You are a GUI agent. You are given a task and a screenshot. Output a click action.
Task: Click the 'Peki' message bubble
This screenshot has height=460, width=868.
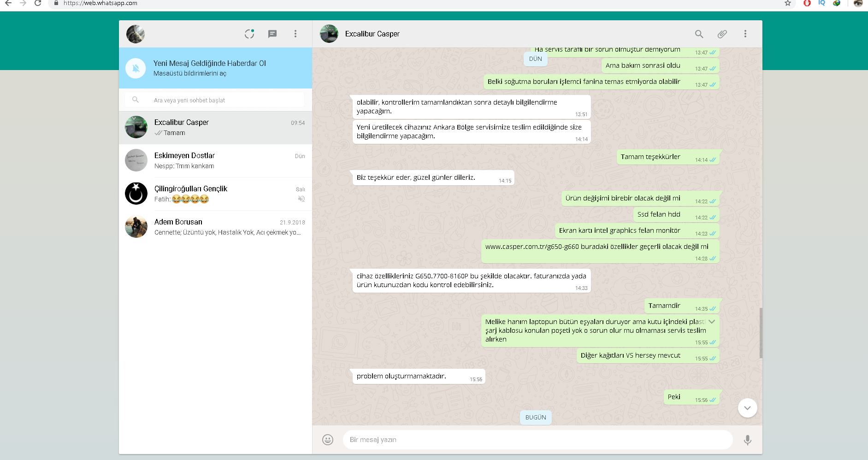pyautogui.click(x=691, y=397)
